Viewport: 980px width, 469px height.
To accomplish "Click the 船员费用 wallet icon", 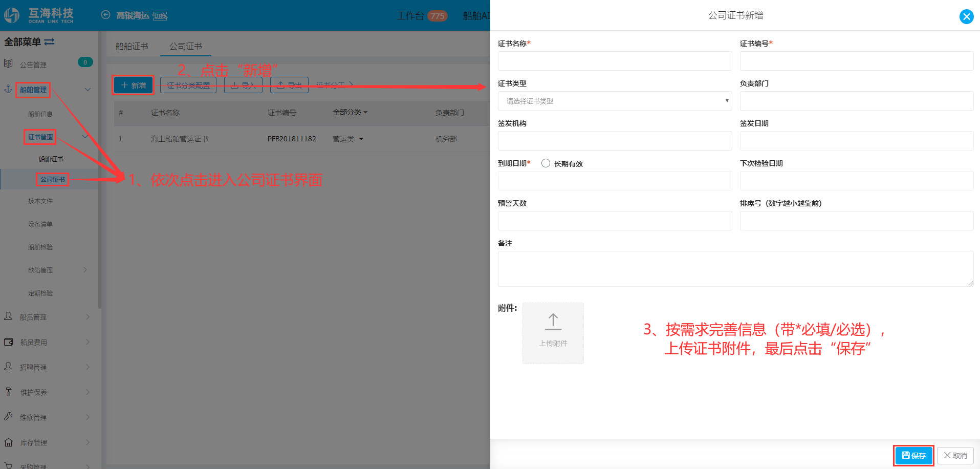I will (8, 342).
